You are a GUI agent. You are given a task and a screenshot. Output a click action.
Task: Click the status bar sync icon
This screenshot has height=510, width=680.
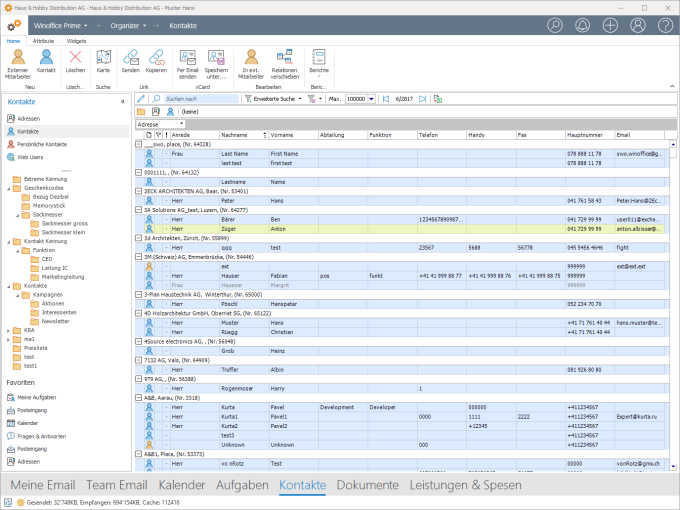tap(8, 502)
